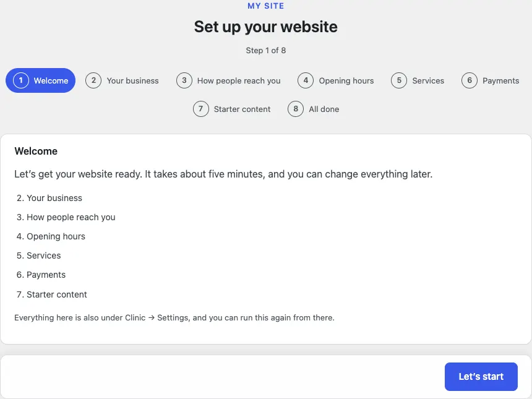The image size is (532, 399).
Task: Open the How people reach you step
Action: pos(228,80)
